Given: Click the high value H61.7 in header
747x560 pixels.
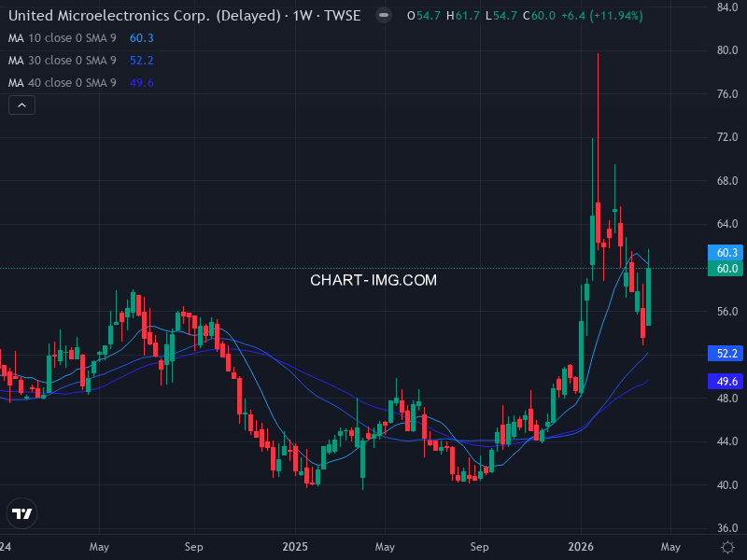Looking at the screenshot, I should tap(462, 16).
